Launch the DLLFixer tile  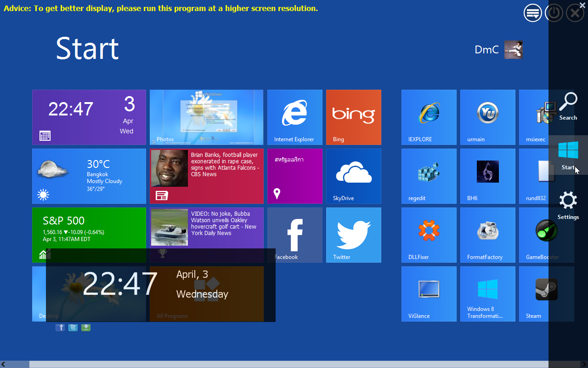click(x=429, y=235)
